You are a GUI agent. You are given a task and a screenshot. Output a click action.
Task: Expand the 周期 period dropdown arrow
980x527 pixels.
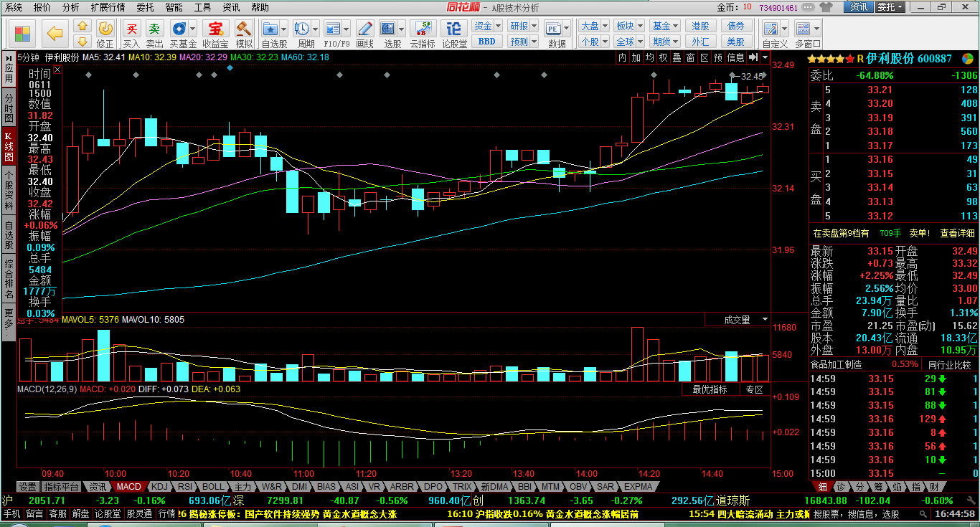pyautogui.click(x=315, y=29)
